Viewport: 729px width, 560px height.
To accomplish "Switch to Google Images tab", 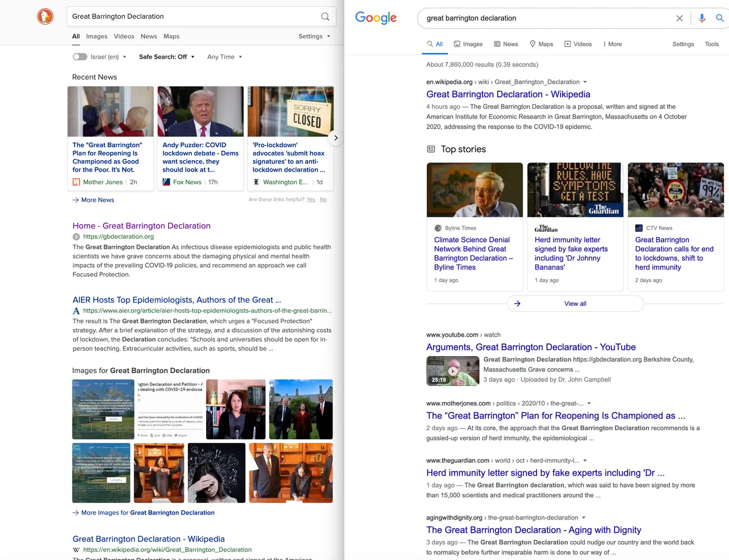I will tap(468, 44).
